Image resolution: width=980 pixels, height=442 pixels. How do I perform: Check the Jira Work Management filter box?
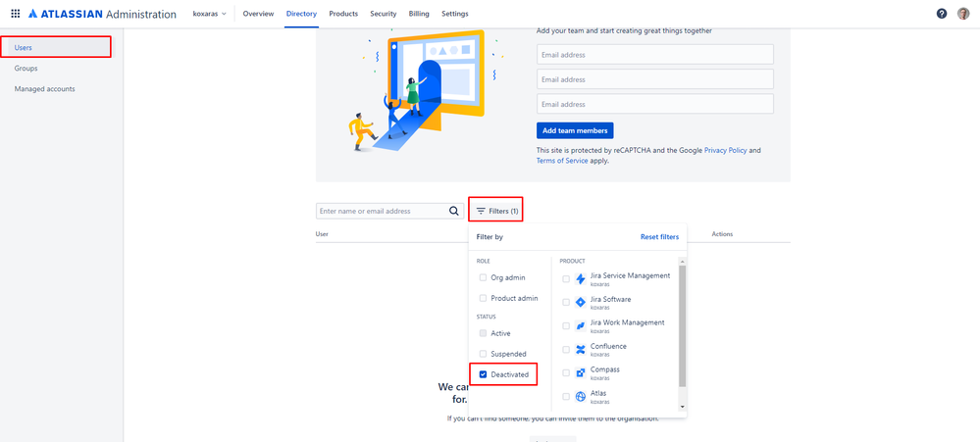pos(566,326)
